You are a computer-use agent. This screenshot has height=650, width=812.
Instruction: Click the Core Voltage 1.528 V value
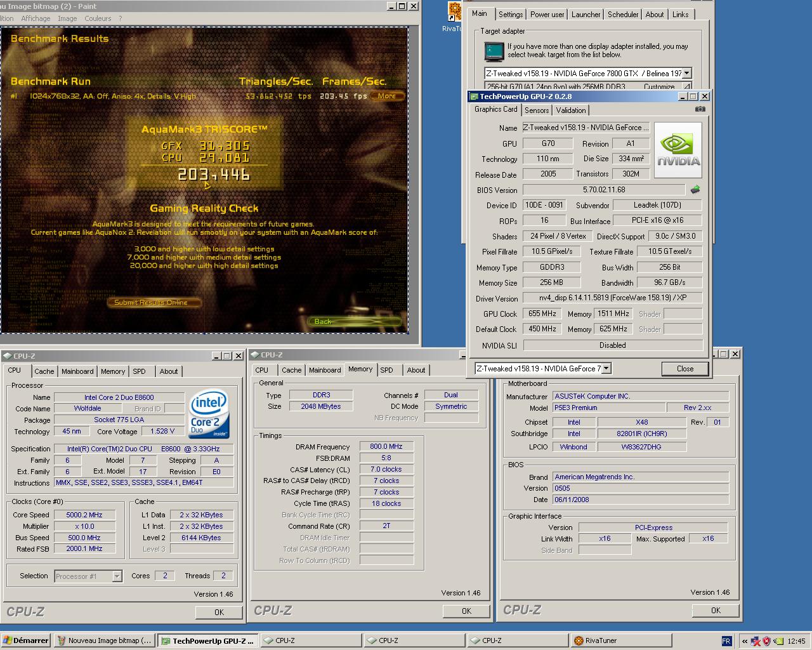(x=162, y=431)
